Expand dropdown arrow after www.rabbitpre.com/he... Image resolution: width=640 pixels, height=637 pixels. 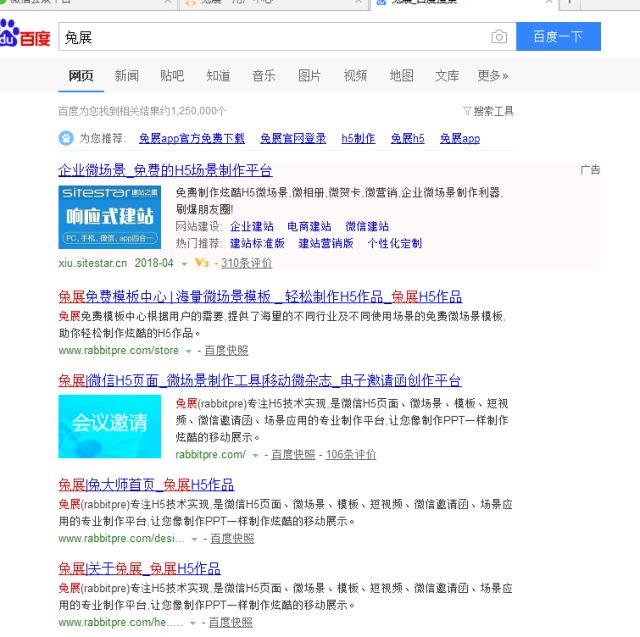coord(193,623)
